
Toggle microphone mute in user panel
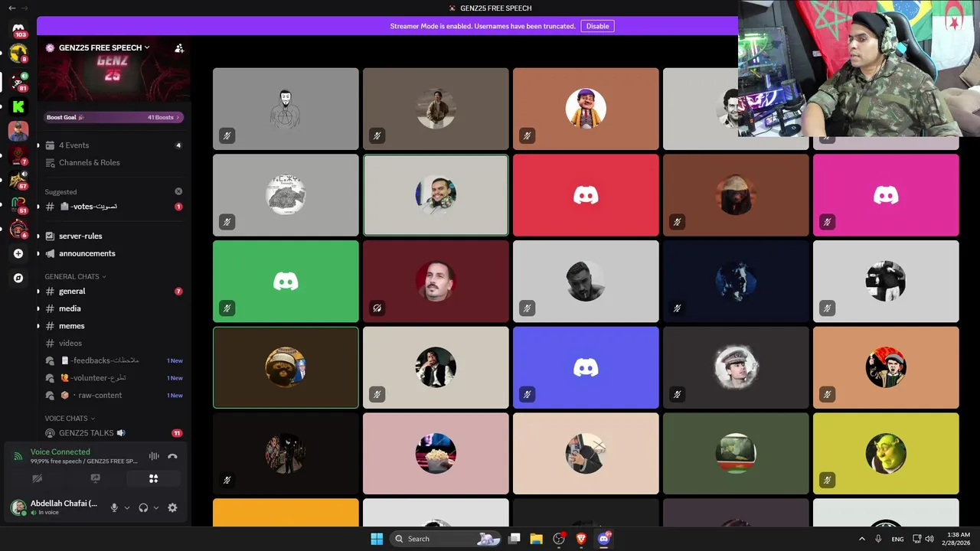pos(114,507)
